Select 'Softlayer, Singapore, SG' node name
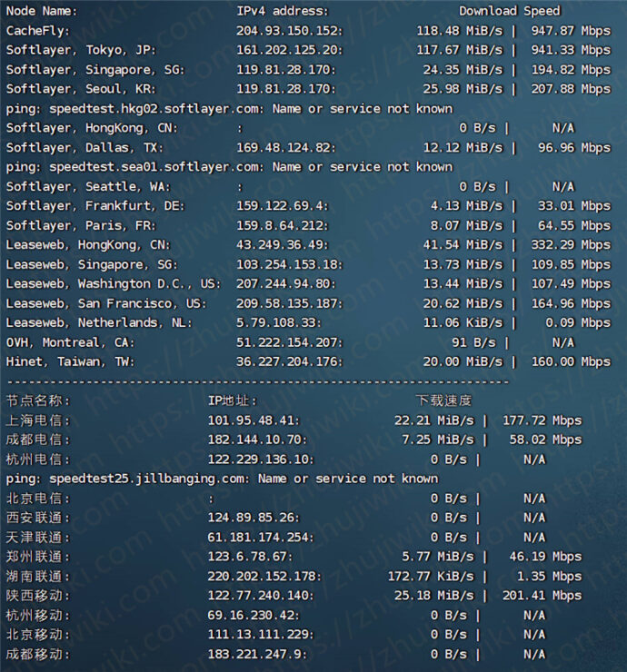This screenshot has width=627, height=672. pos(95,70)
